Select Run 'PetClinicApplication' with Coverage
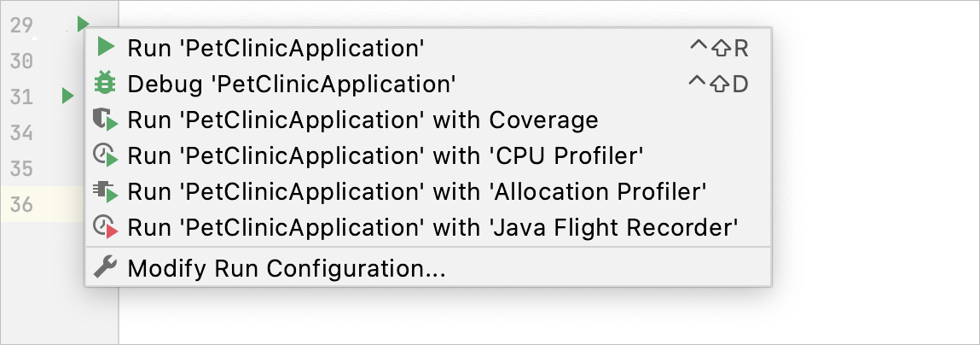 (428, 120)
